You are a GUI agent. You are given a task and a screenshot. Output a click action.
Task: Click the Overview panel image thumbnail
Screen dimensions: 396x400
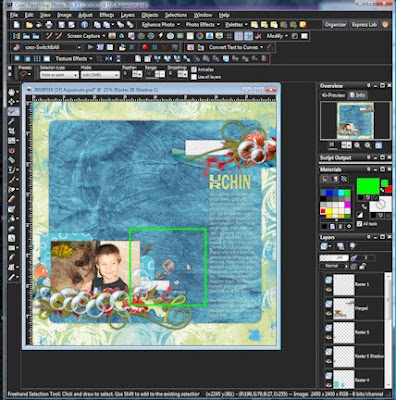pyautogui.click(x=355, y=121)
